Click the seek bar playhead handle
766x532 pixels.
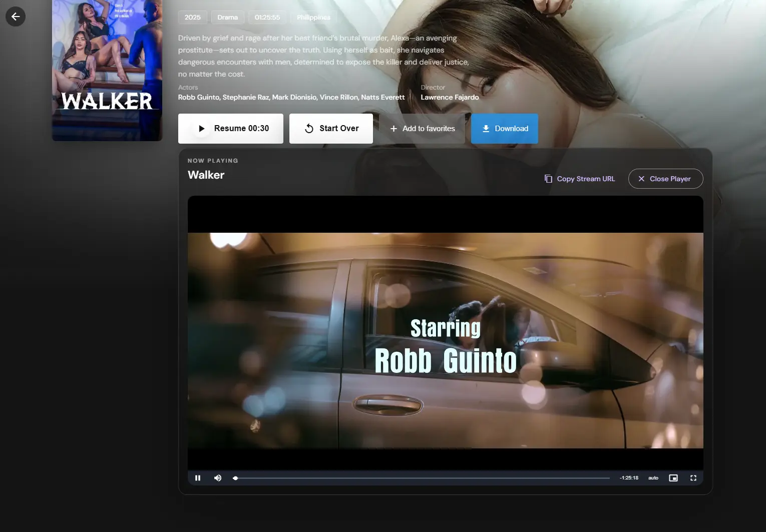pyautogui.click(x=235, y=478)
